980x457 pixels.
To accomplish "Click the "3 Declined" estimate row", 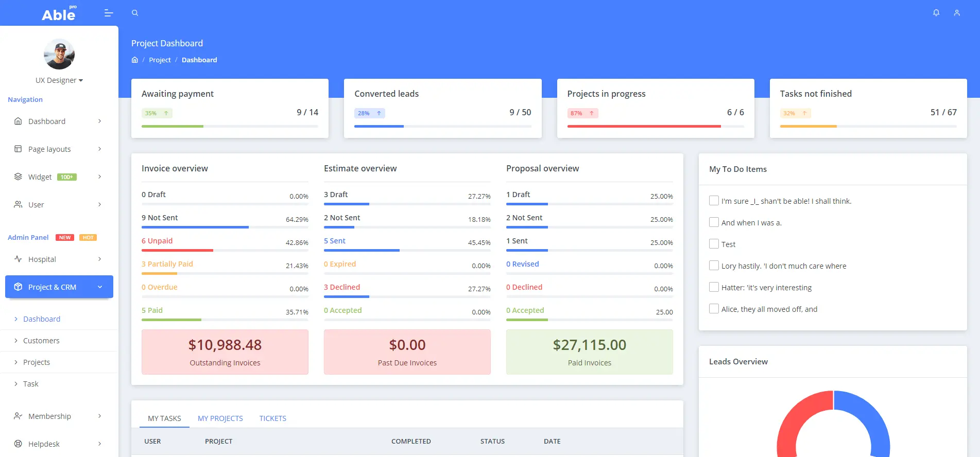I will click(407, 290).
